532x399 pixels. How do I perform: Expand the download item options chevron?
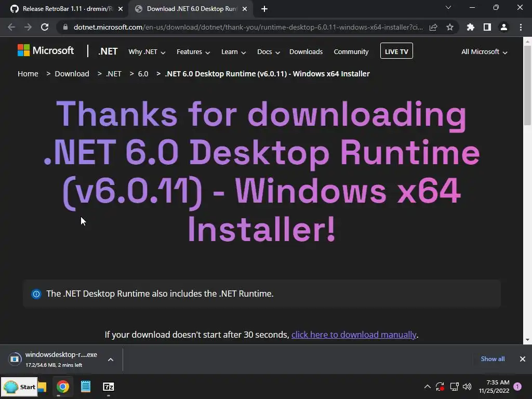[111, 360]
